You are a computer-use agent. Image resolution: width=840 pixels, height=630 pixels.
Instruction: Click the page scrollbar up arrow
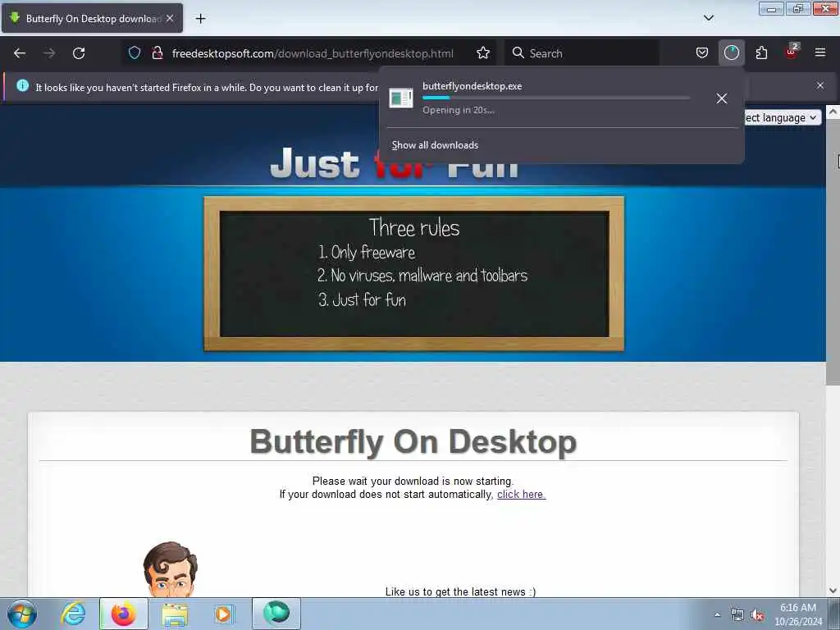click(x=833, y=112)
